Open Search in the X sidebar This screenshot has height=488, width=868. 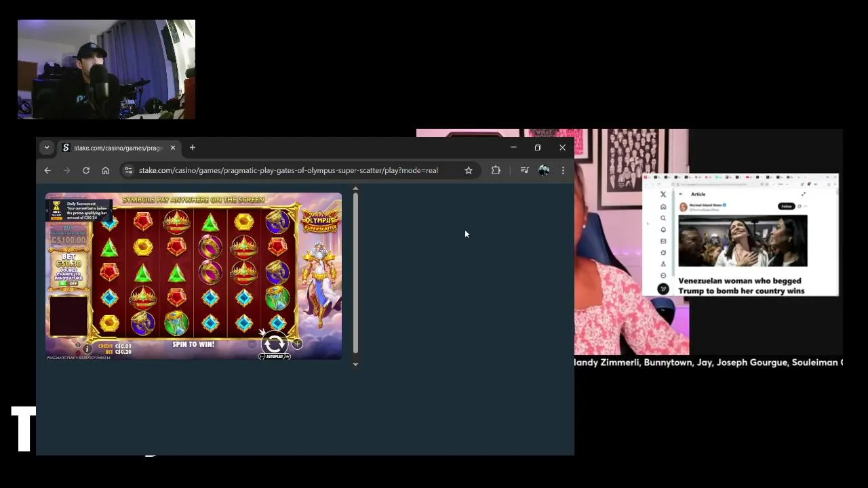click(x=663, y=218)
